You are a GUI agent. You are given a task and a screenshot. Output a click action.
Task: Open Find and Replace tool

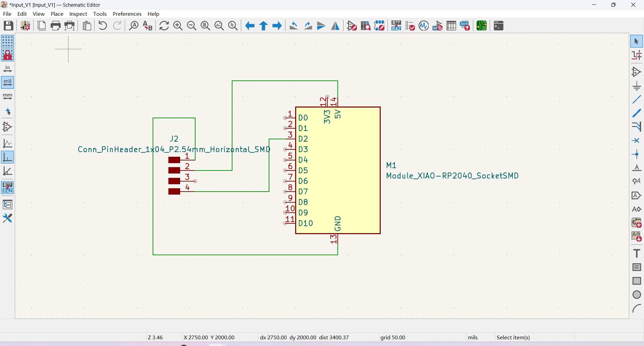148,26
